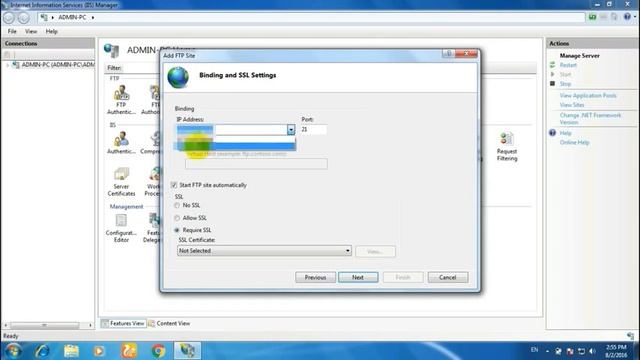The width and height of the screenshot is (640, 360).
Task: Click the help icon in top toolbar
Action: pos(627,17)
